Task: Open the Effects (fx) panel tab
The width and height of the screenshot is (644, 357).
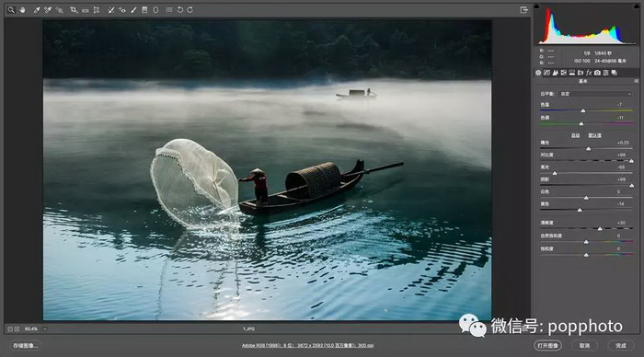Action: tap(589, 73)
